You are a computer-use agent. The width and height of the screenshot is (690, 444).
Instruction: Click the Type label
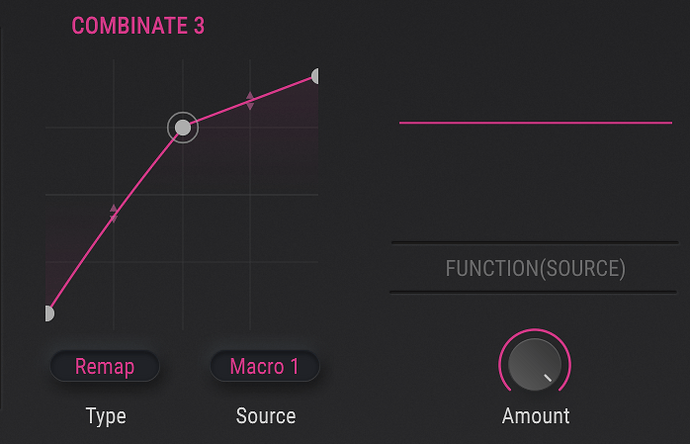click(x=105, y=416)
